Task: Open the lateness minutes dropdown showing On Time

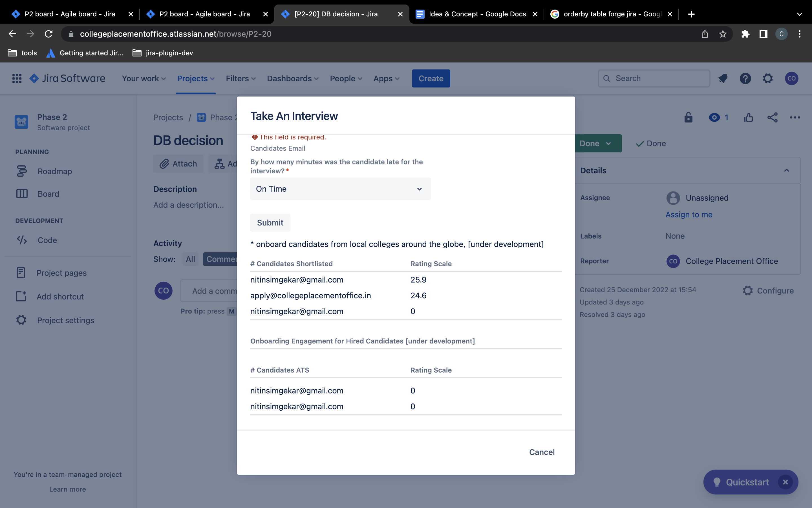Action: pos(340,189)
